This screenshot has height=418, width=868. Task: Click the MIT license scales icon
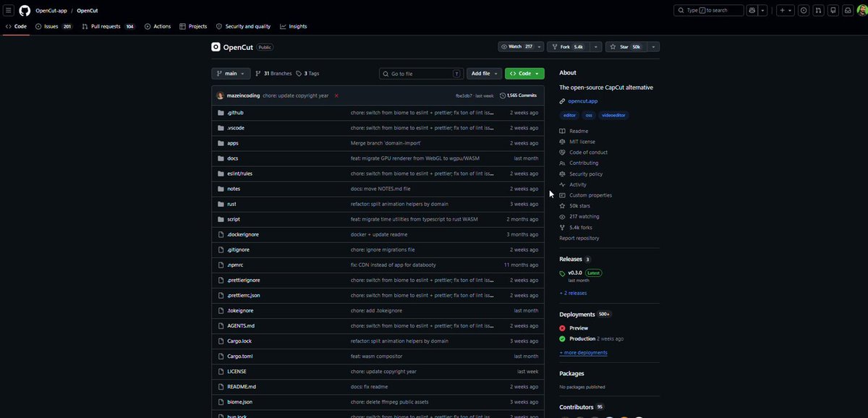tap(563, 142)
